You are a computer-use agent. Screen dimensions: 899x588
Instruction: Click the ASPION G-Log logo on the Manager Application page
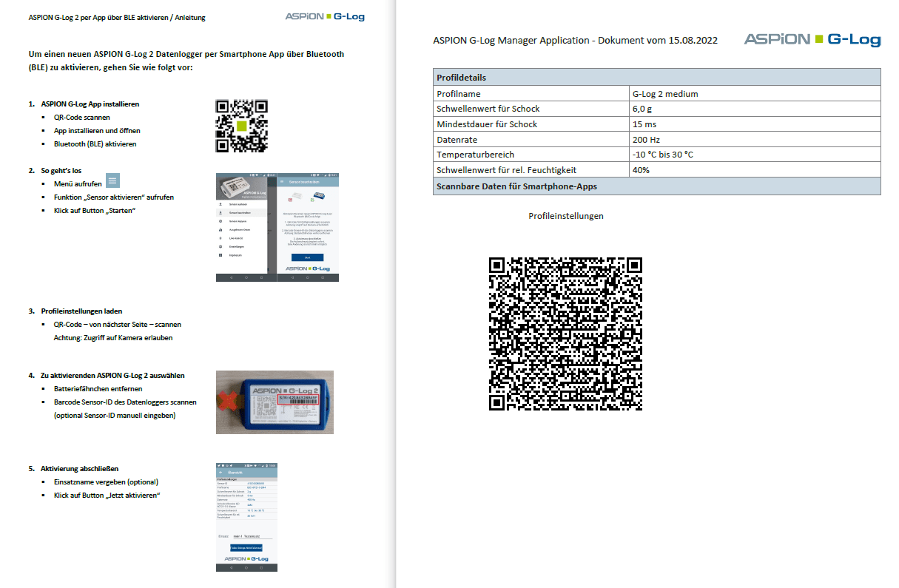click(x=812, y=39)
